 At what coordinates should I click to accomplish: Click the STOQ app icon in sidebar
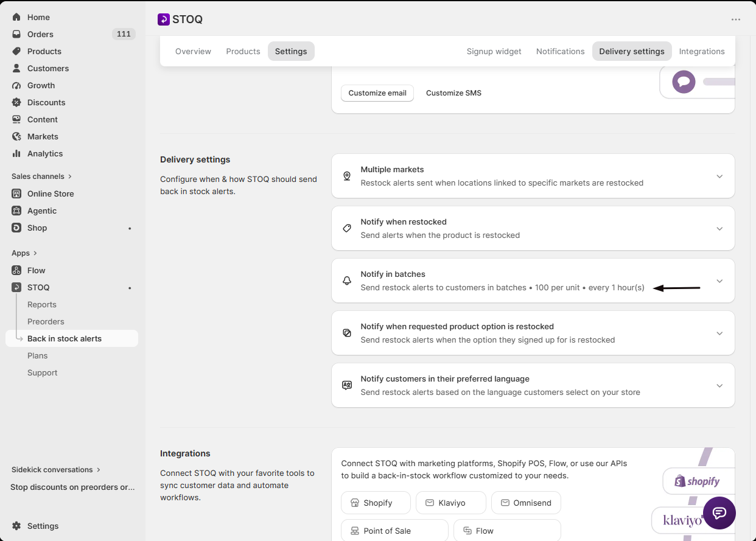(x=16, y=287)
